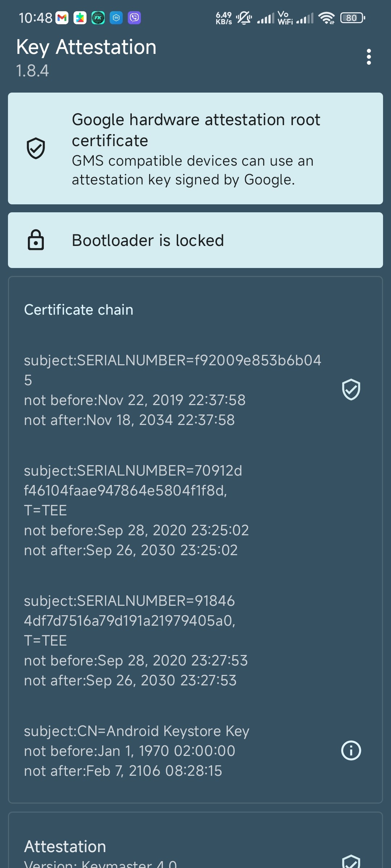
Task: Tap the Bootloader is locked card
Action: (195, 240)
